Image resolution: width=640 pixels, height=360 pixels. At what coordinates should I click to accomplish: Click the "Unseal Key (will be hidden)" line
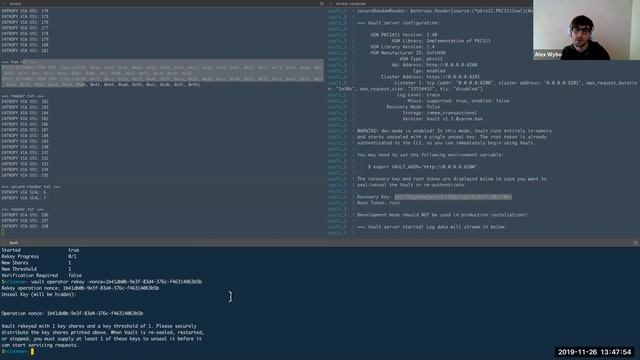point(38,294)
